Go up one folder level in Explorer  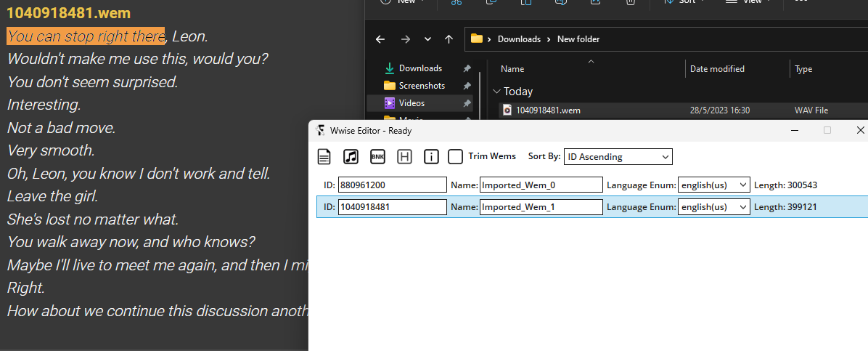coord(449,39)
